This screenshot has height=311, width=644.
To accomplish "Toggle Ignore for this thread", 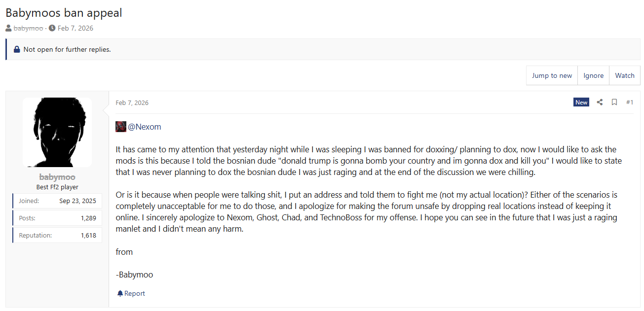I will (593, 75).
